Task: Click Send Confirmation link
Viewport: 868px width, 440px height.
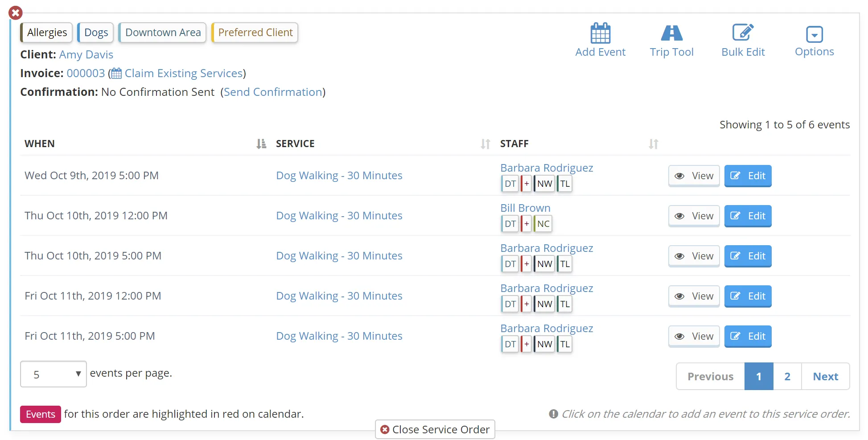Action: (x=273, y=92)
